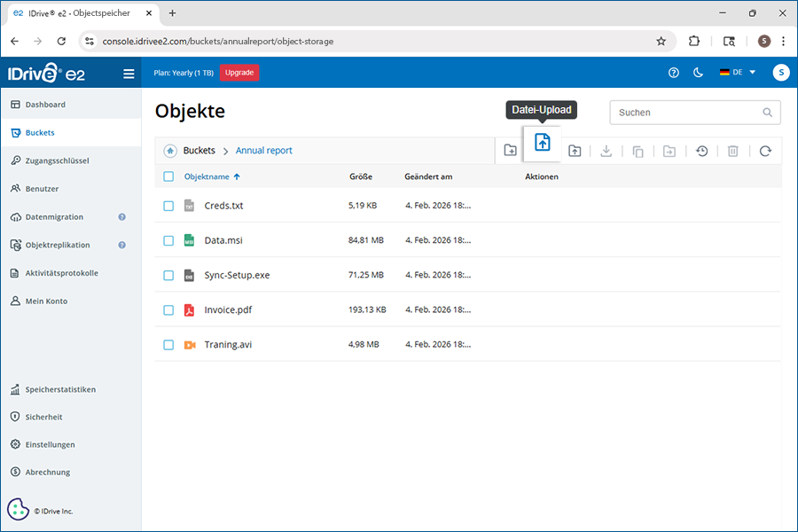798x532 pixels.
Task: Click the Suchen search field
Action: [x=687, y=113]
